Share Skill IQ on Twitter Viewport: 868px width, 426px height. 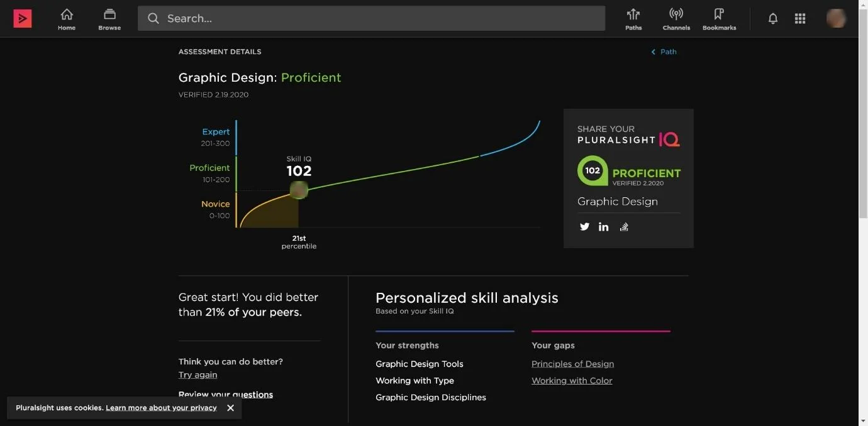pos(585,227)
